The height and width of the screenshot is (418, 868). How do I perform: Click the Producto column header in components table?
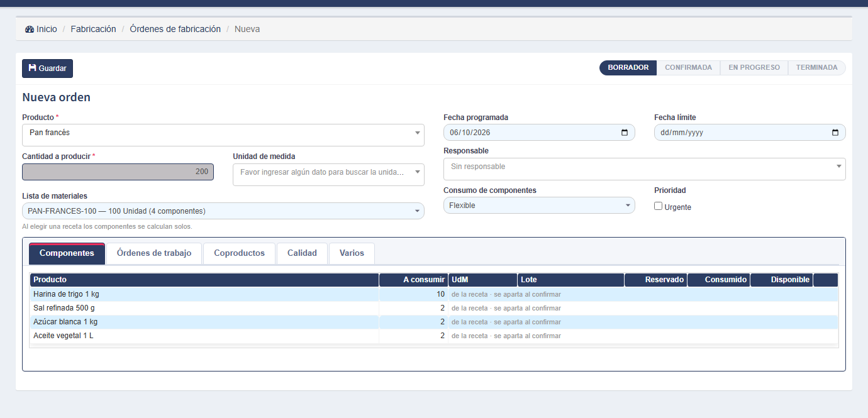pos(204,280)
